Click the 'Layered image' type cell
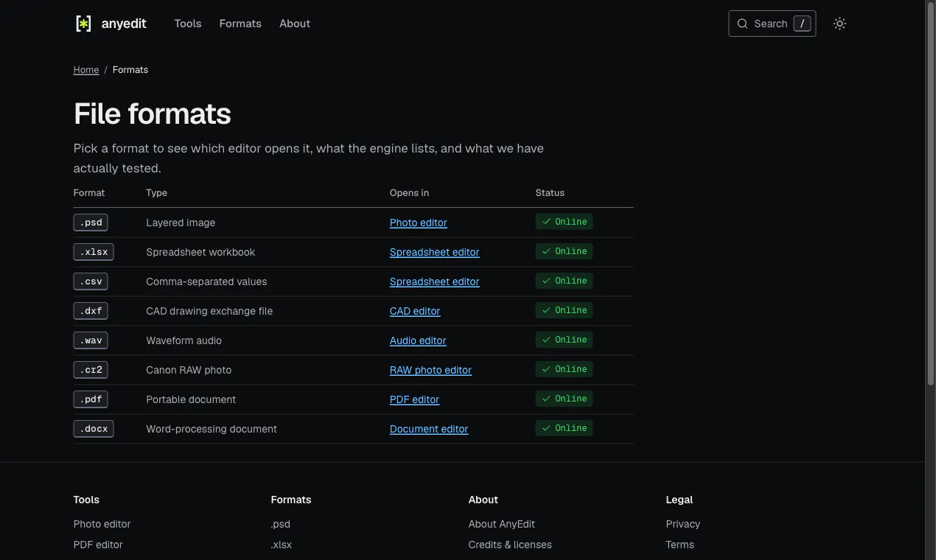Viewport: 936px width, 560px height. point(181,223)
